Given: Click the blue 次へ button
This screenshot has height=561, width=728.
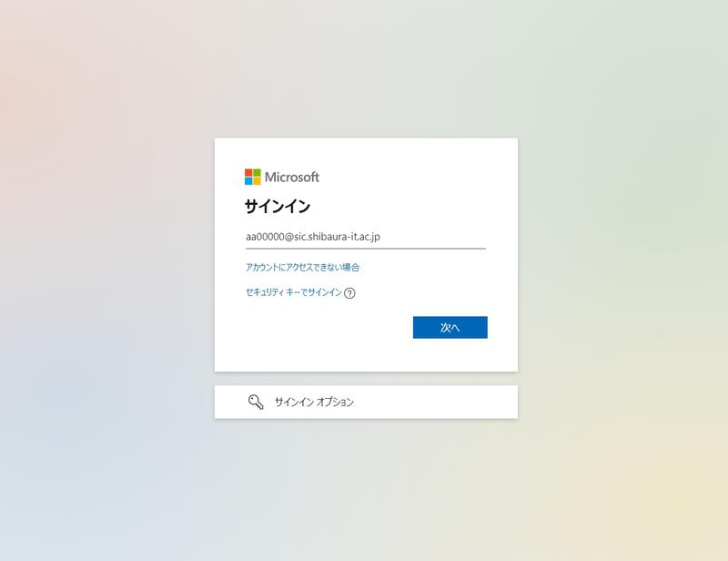Looking at the screenshot, I should tap(450, 327).
